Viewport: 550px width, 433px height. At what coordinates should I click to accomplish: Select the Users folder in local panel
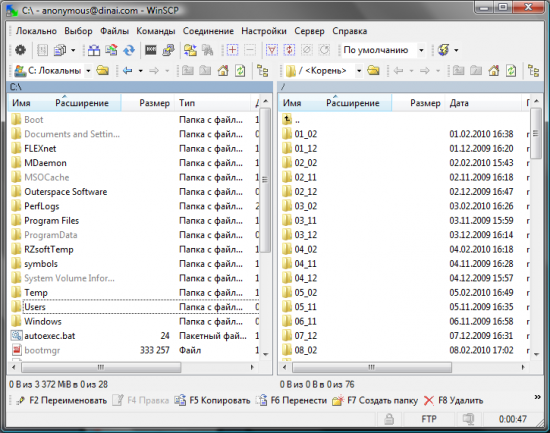pyautogui.click(x=35, y=307)
